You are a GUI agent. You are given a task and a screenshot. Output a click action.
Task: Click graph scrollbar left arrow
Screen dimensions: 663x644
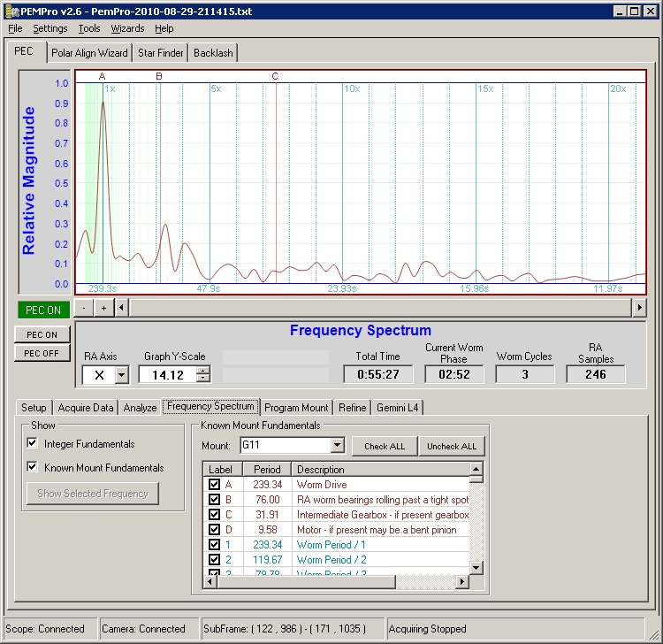coord(122,308)
